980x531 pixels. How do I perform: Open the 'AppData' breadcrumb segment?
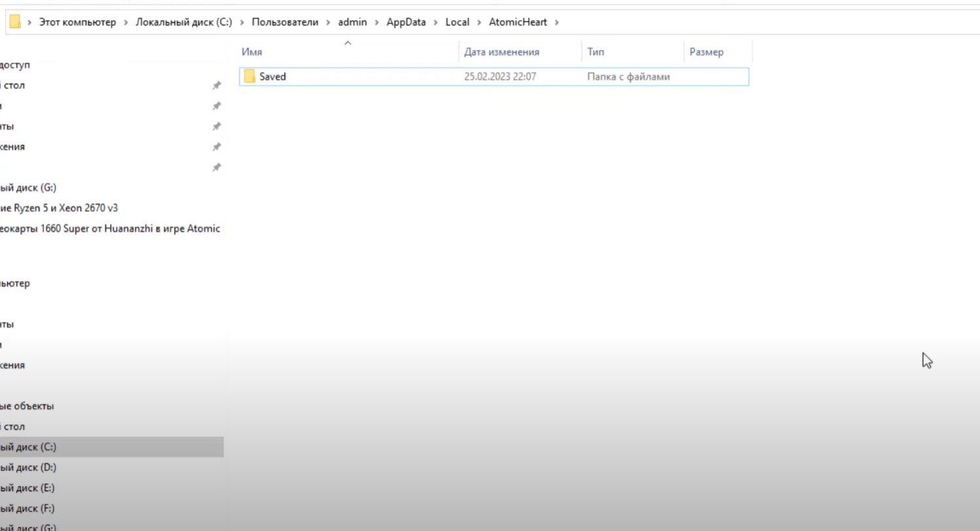pos(406,22)
